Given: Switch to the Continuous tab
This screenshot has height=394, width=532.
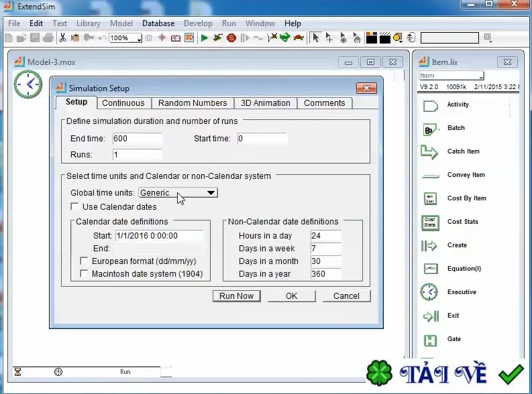Looking at the screenshot, I should [x=123, y=103].
